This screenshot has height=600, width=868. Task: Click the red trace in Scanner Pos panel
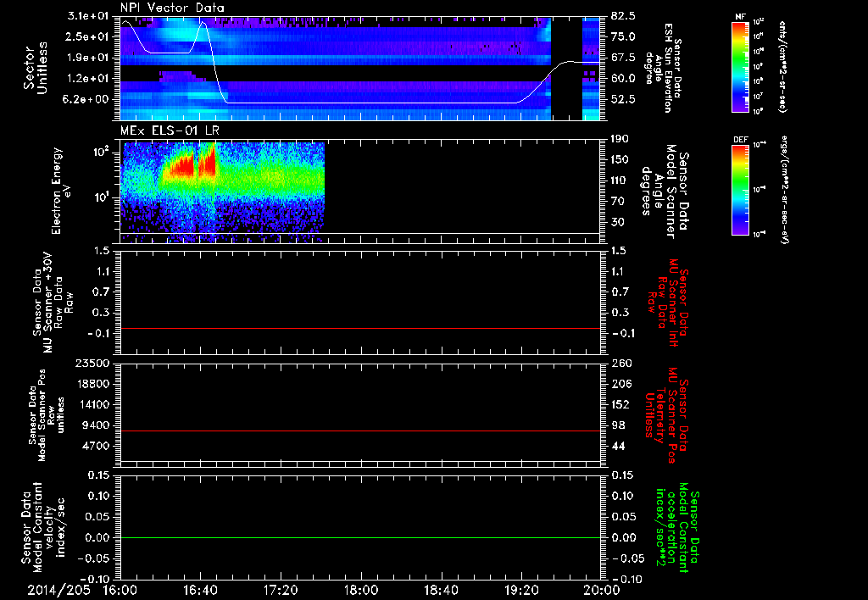[x=360, y=431]
